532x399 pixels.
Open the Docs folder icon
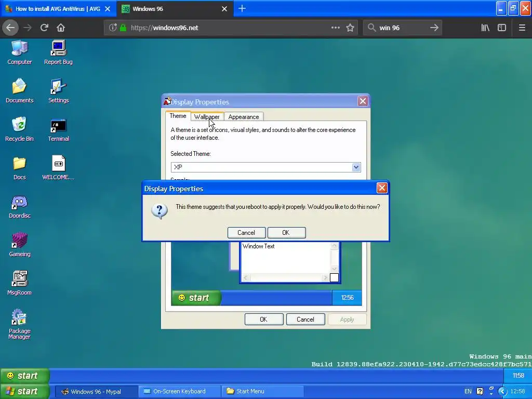[x=19, y=168]
